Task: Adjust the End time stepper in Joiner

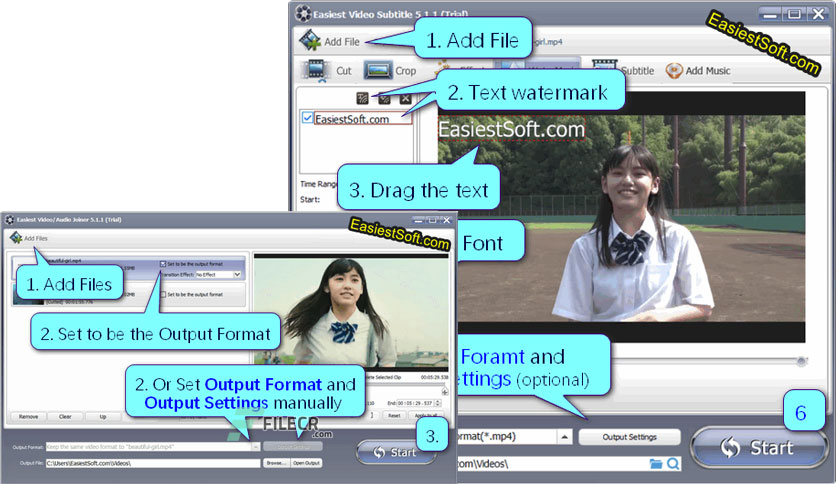Action: point(438,403)
